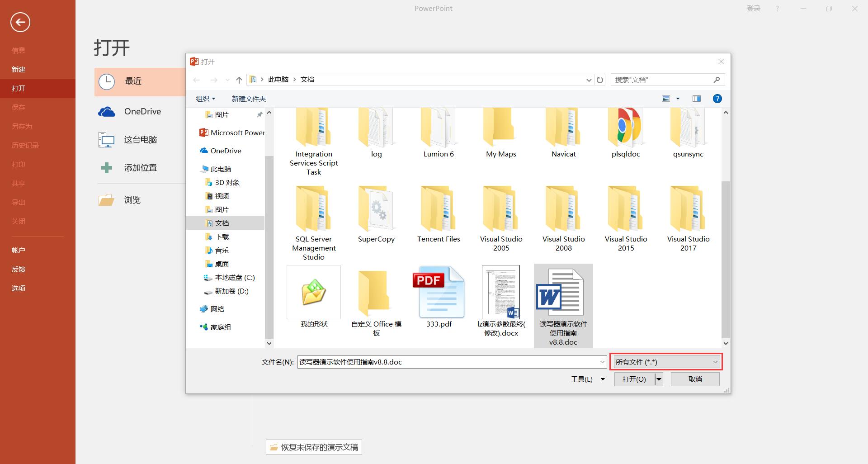
Task: Refresh the current folder view
Action: point(600,80)
